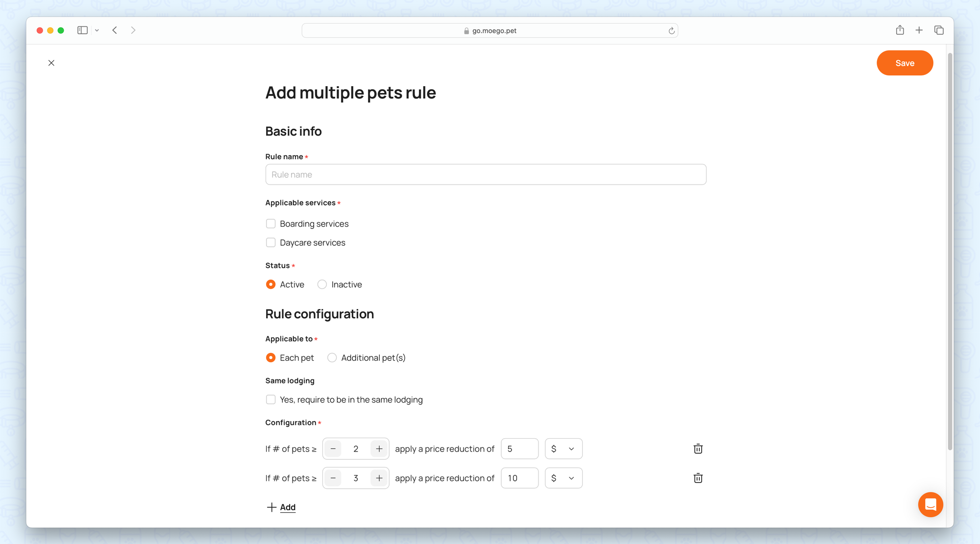This screenshot has height=544, width=980.
Task: Delete the 3-pets configuration row
Action: pos(698,478)
